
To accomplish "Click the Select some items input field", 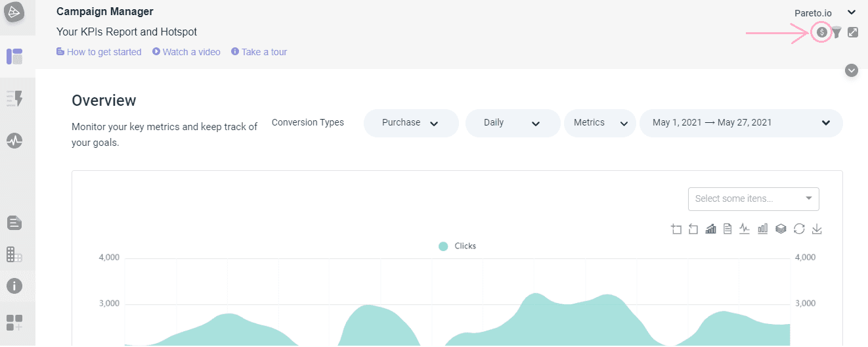I will click(x=752, y=198).
